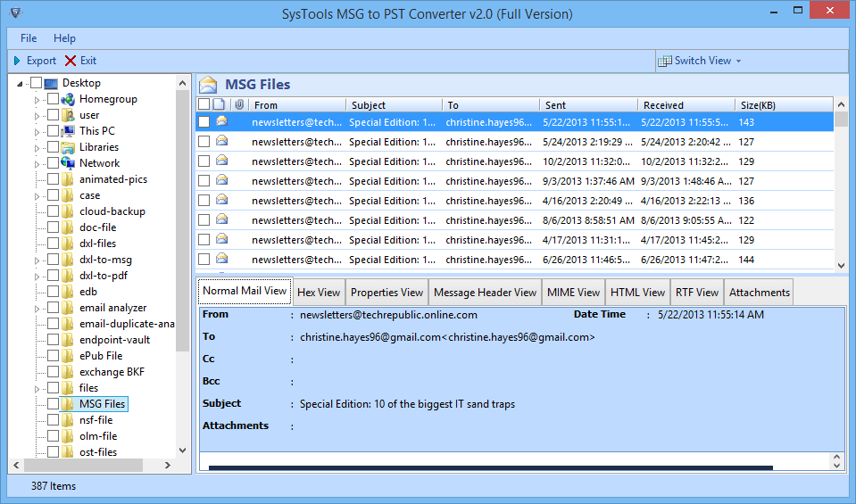
Task: Switch to the RTF View tab
Action: [x=697, y=293]
